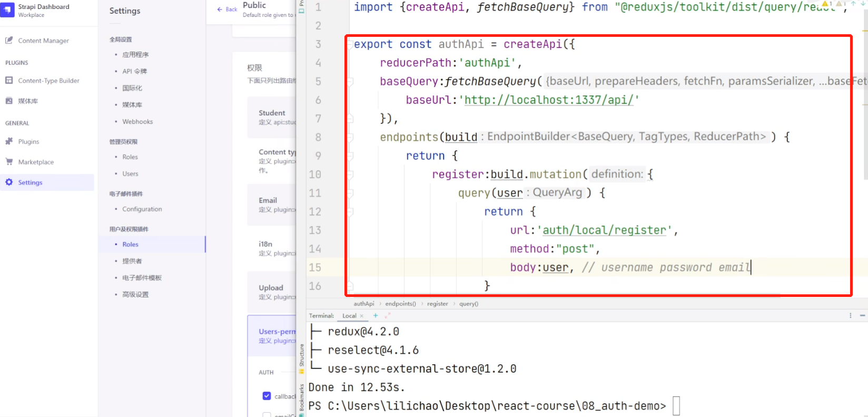Viewport: 868px width, 417px height.
Task: Click the register breadcrumb
Action: pyautogui.click(x=438, y=304)
